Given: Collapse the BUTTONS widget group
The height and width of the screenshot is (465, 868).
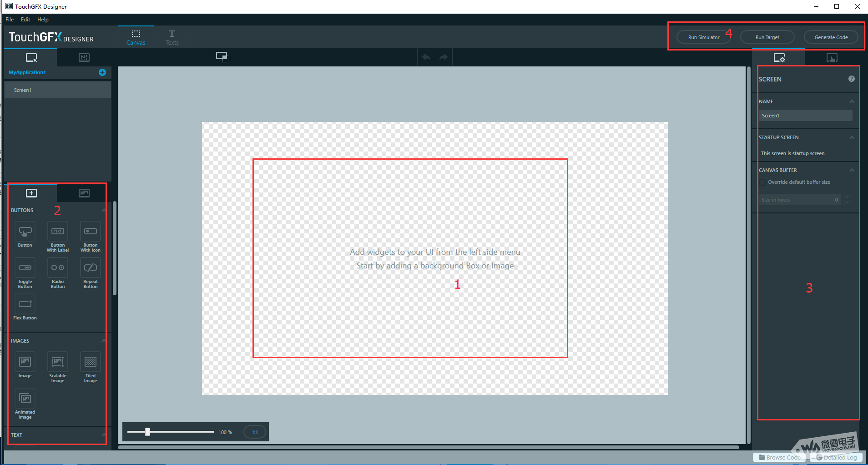Looking at the screenshot, I should (x=103, y=210).
